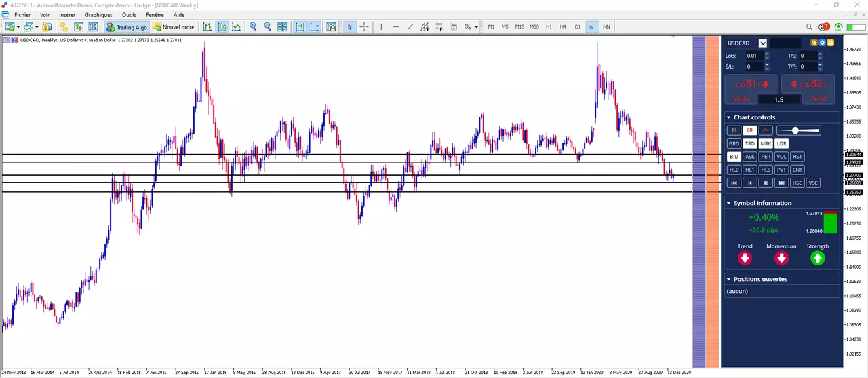The width and height of the screenshot is (868, 378).
Task: Adjust the chart controls slider
Action: 799,130
